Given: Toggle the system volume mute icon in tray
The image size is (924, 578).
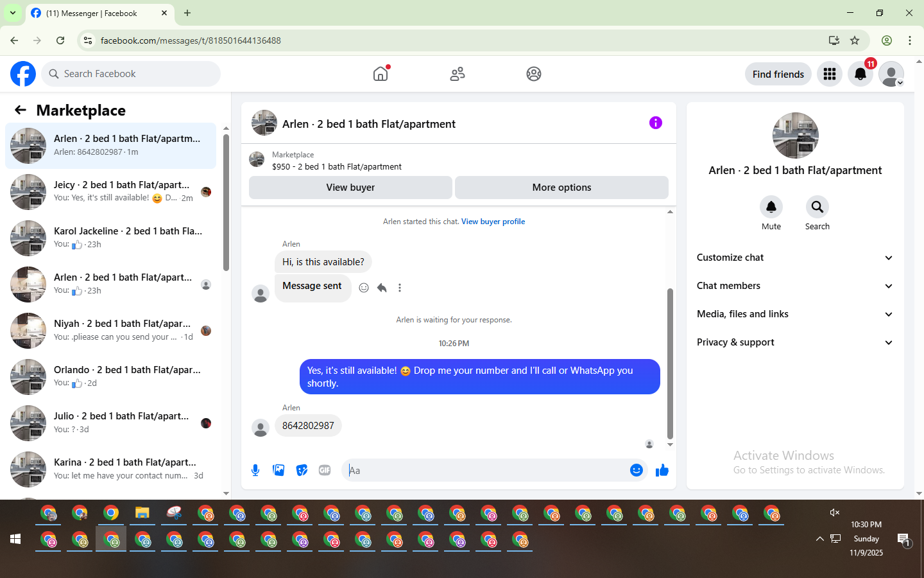Looking at the screenshot, I should coord(835,512).
